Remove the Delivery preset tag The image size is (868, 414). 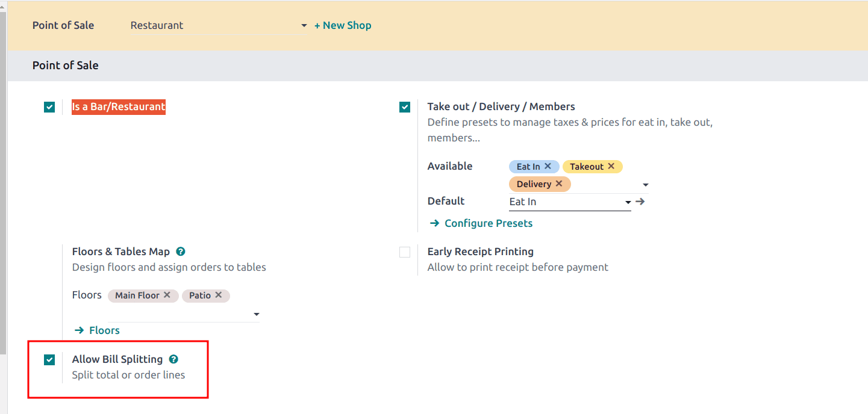tap(559, 184)
